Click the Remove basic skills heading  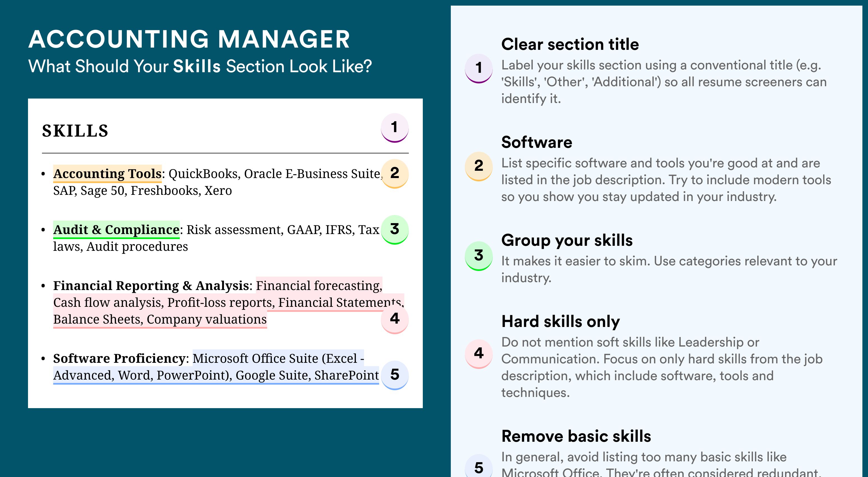pyautogui.click(x=576, y=436)
